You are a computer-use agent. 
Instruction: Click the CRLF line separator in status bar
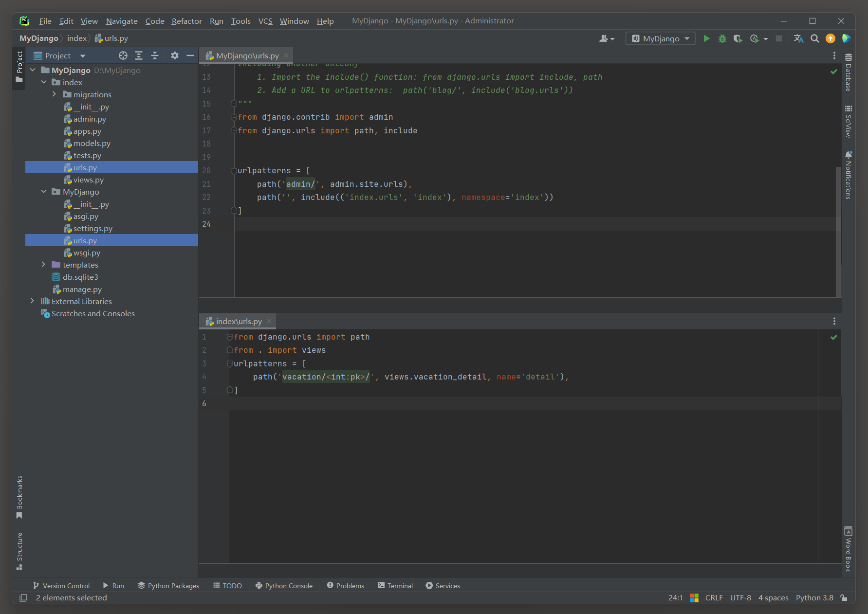(x=714, y=598)
